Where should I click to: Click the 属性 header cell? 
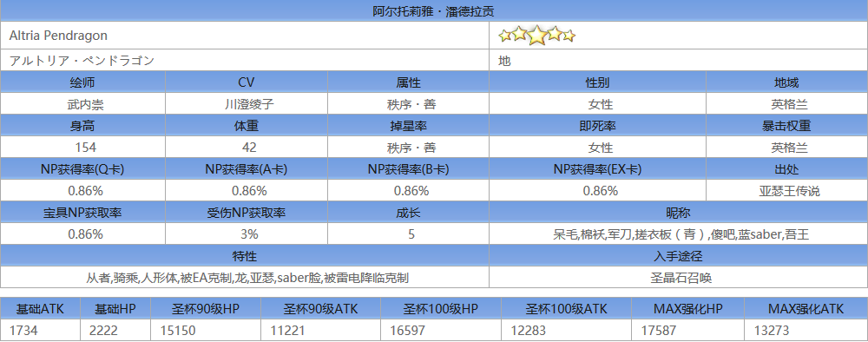408,82
